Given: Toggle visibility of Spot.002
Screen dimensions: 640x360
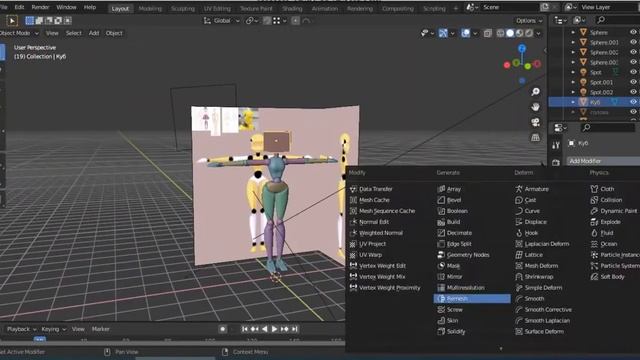Looking at the screenshot, I should [x=633, y=92].
